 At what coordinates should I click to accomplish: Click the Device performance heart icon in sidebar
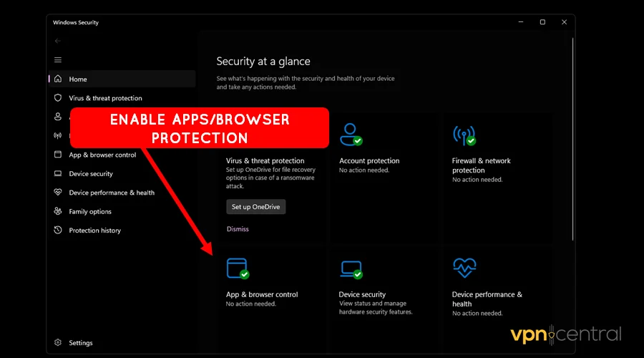[58, 193]
